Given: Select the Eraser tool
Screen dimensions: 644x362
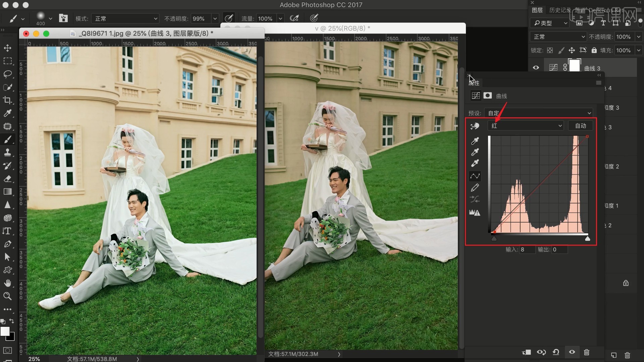Looking at the screenshot, I should 7,179.
